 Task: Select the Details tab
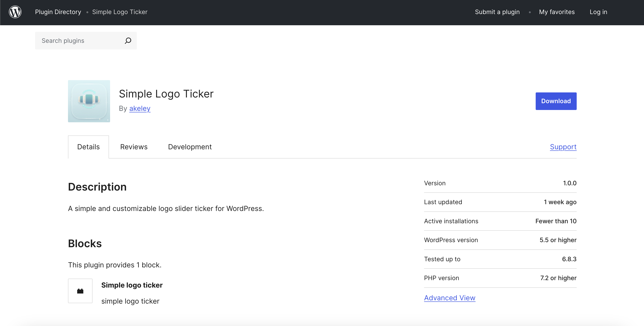89,147
